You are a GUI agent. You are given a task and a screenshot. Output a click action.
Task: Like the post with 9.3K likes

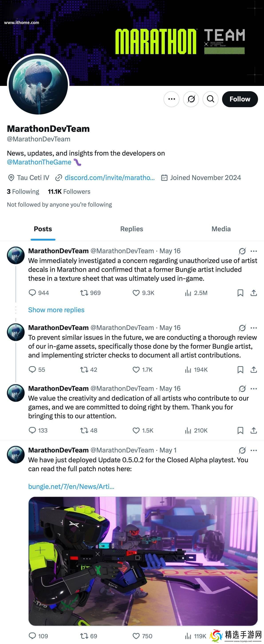[x=136, y=293]
